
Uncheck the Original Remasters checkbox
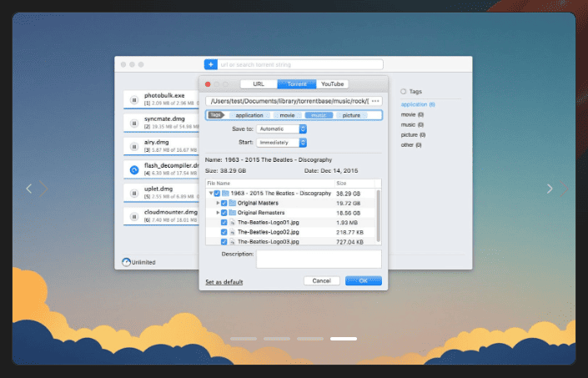[x=224, y=213]
